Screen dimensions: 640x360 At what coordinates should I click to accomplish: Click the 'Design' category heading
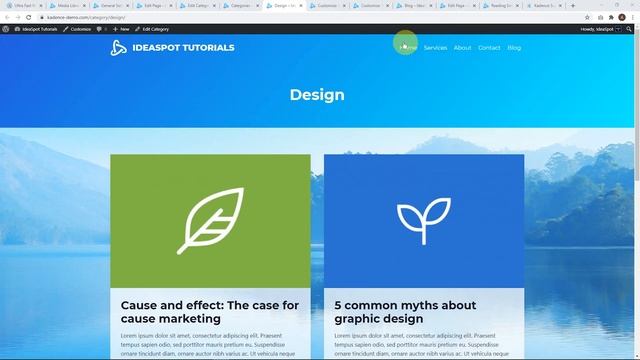tap(317, 95)
